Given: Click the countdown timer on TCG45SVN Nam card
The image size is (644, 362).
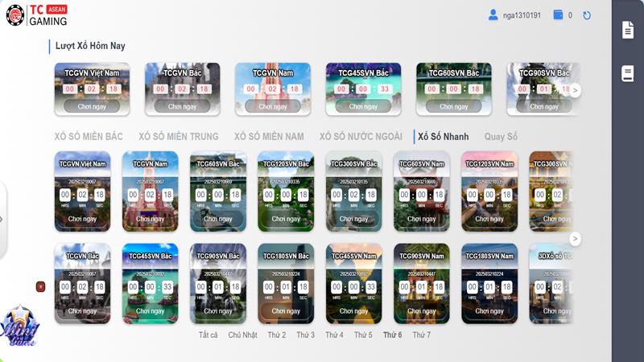Looking at the screenshot, I should point(353,287).
